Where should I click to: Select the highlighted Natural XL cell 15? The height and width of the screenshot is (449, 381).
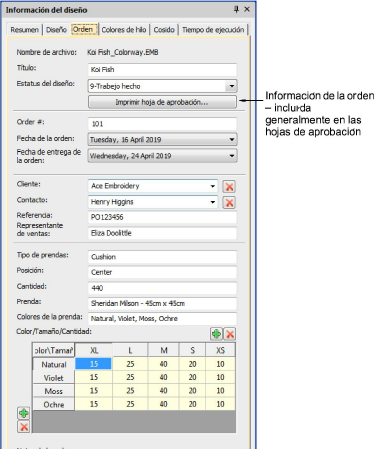coord(94,364)
